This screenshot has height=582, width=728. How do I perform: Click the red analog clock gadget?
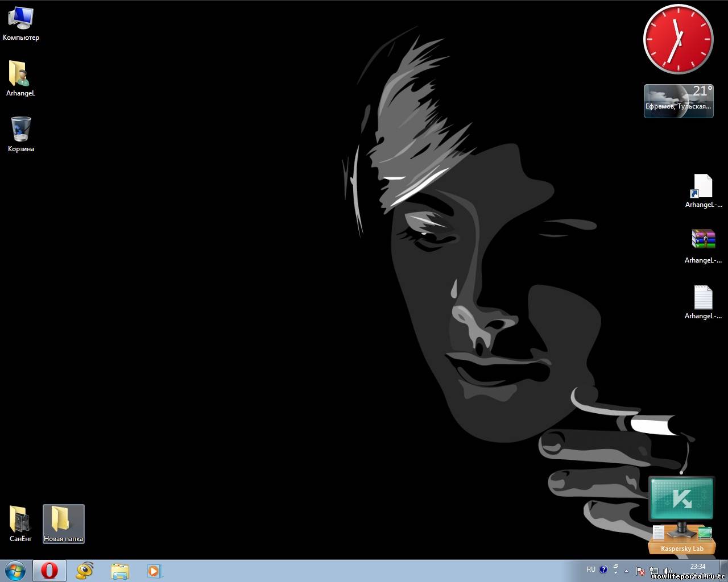click(678, 39)
